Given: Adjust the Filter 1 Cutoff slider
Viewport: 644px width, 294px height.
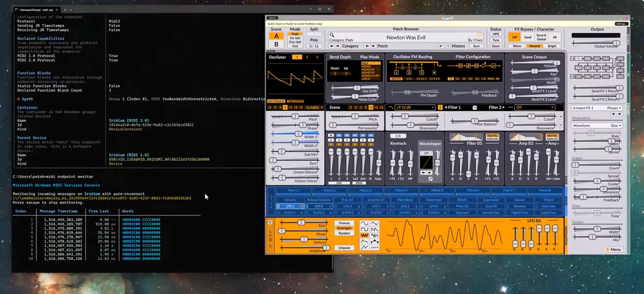Looking at the screenshot, I should (x=415, y=116).
